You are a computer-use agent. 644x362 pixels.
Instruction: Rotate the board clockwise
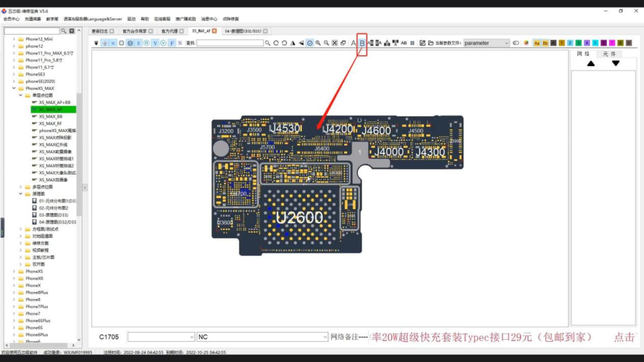(x=276, y=43)
